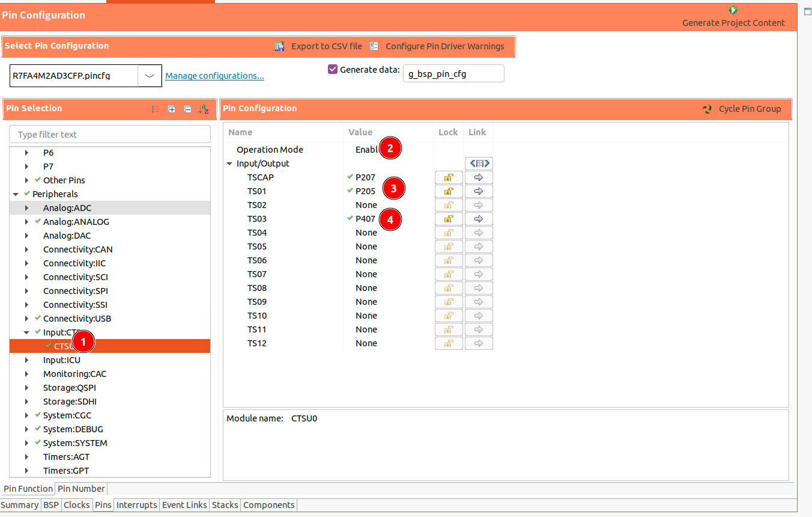Open the Summary tab
The width and height of the screenshot is (812, 517).
[x=20, y=505]
